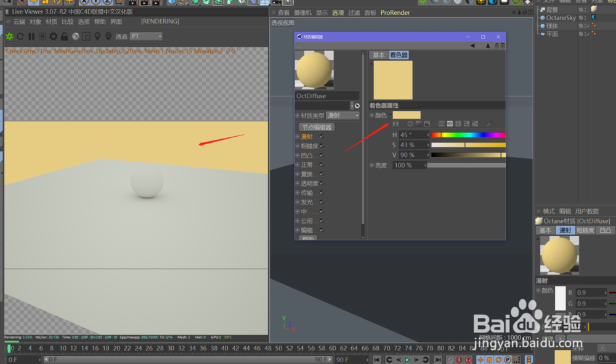Select the 粗糙度 tab in attributes panel

(585, 230)
